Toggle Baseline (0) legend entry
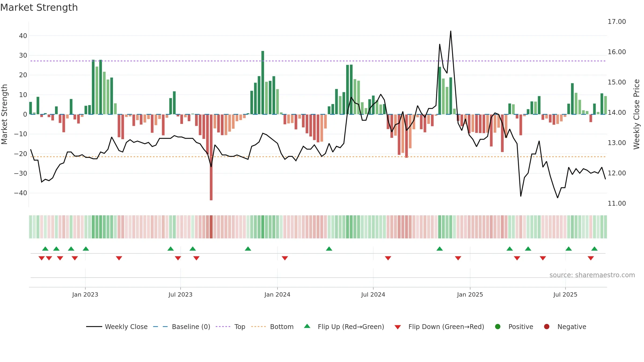This screenshot has width=644, height=362. tap(182, 327)
